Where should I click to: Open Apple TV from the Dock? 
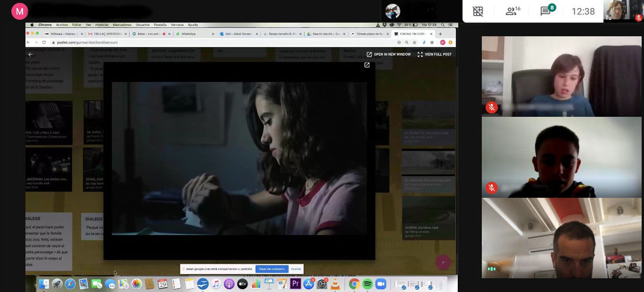point(242,284)
